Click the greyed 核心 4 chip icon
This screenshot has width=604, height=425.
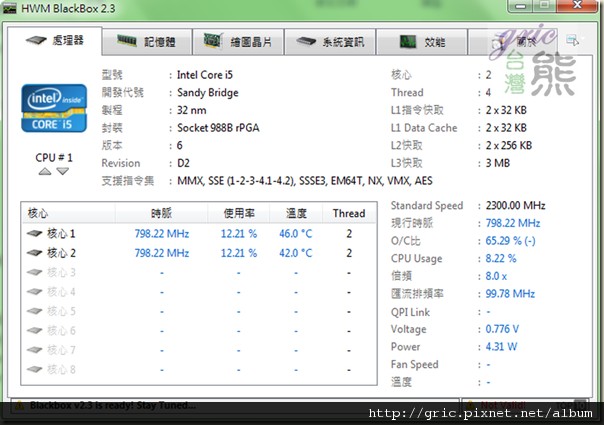click(x=34, y=292)
